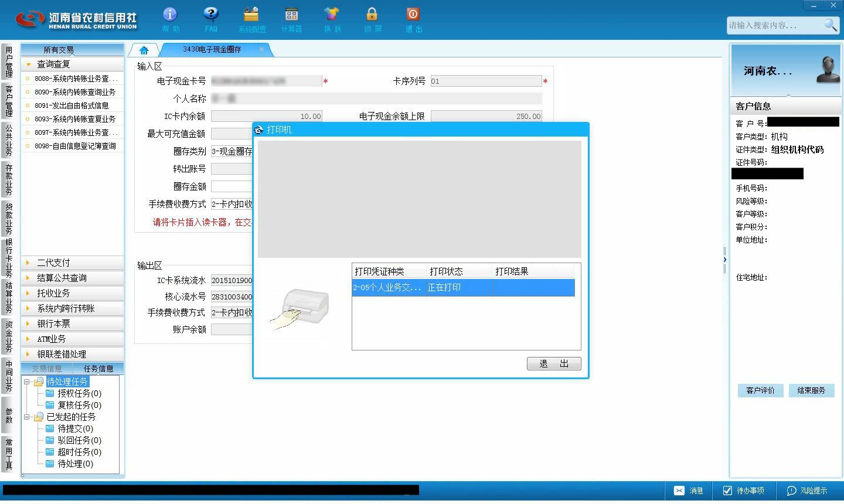Screen dimensions: 844x504
Task: Collapse the customer info side panel arrow
Action: coord(724,260)
